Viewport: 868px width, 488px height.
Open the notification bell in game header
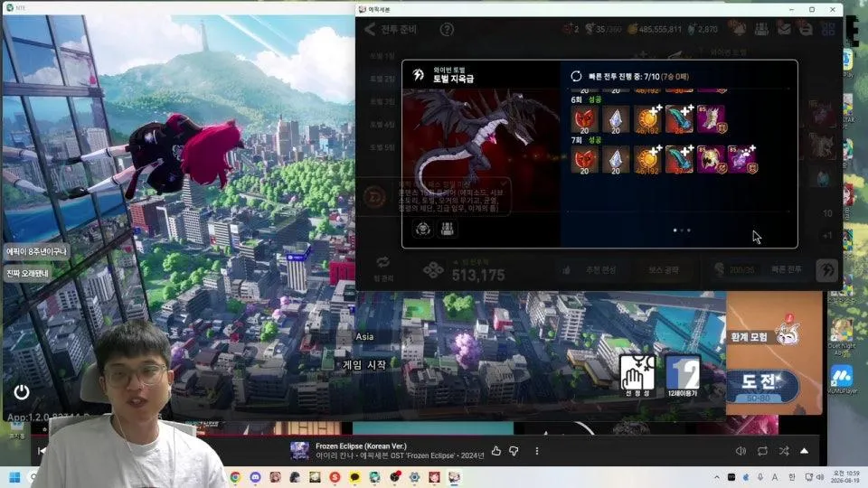coord(739,28)
